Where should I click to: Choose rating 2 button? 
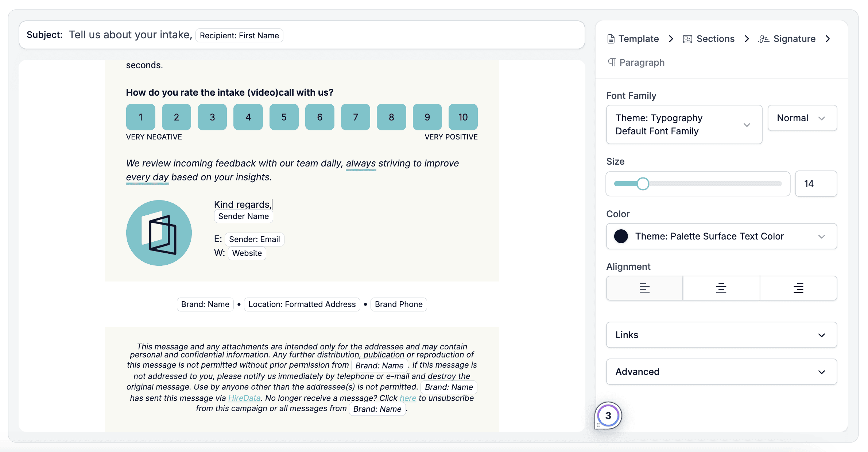click(177, 117)
